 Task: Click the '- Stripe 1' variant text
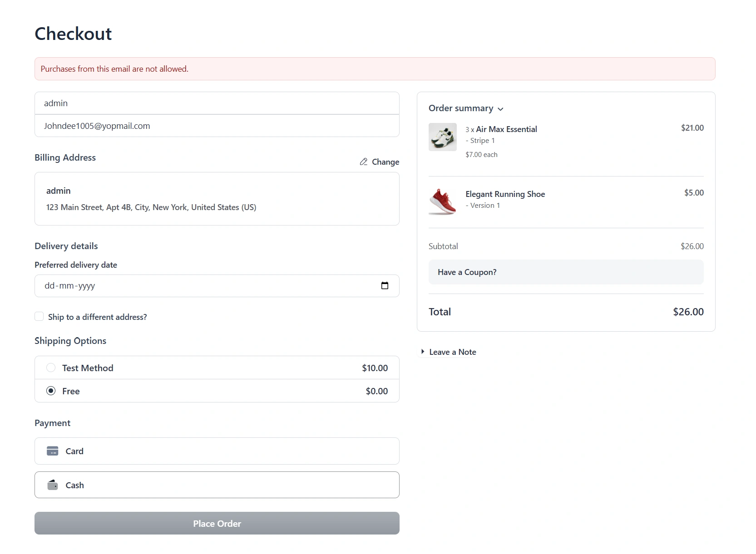point(480,141)
